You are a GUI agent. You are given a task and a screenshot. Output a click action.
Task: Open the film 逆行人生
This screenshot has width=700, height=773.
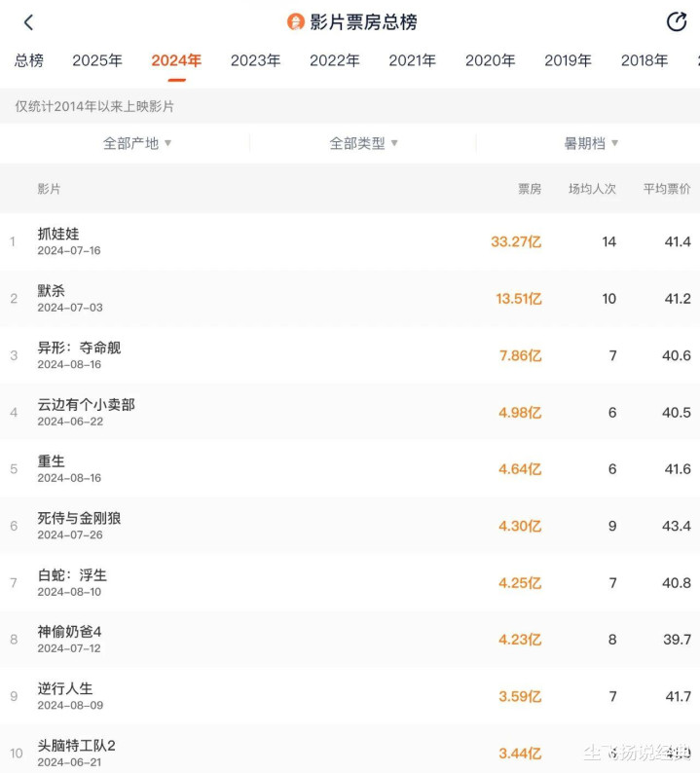[x=65, y=688]
